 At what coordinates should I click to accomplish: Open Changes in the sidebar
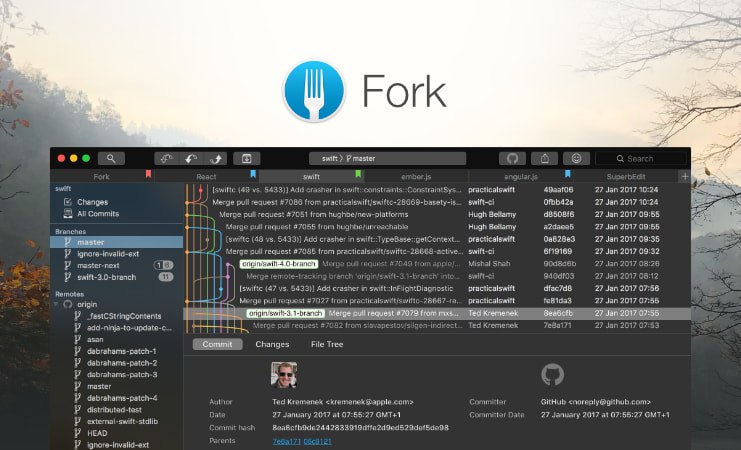(x=93, y=202)
